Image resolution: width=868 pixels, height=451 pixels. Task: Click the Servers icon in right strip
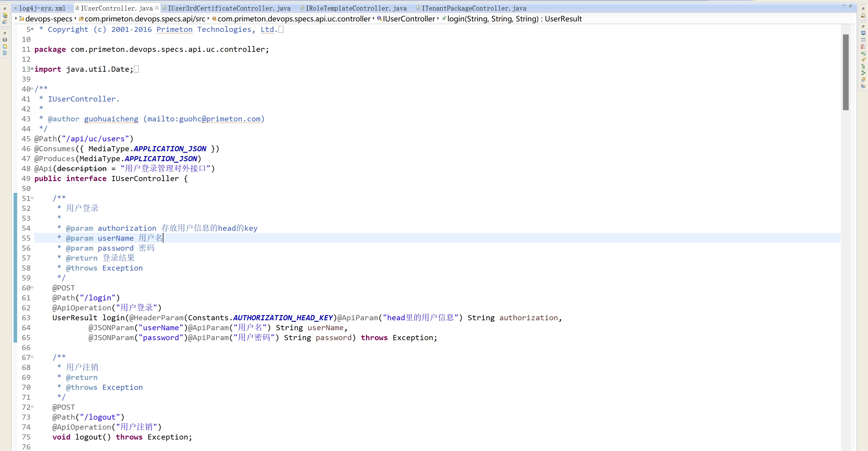point(863,53)
